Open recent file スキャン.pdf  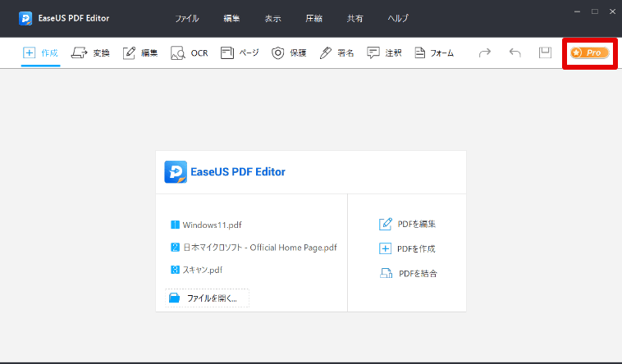coord(196,270)
